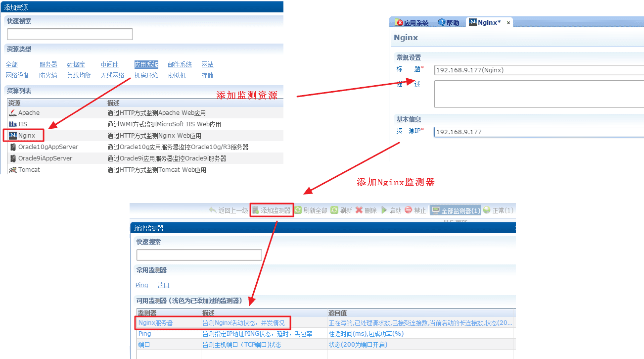Select resource type 虚拟机
The width and height of the screenshot is (644, 359).
coord(177,75)
